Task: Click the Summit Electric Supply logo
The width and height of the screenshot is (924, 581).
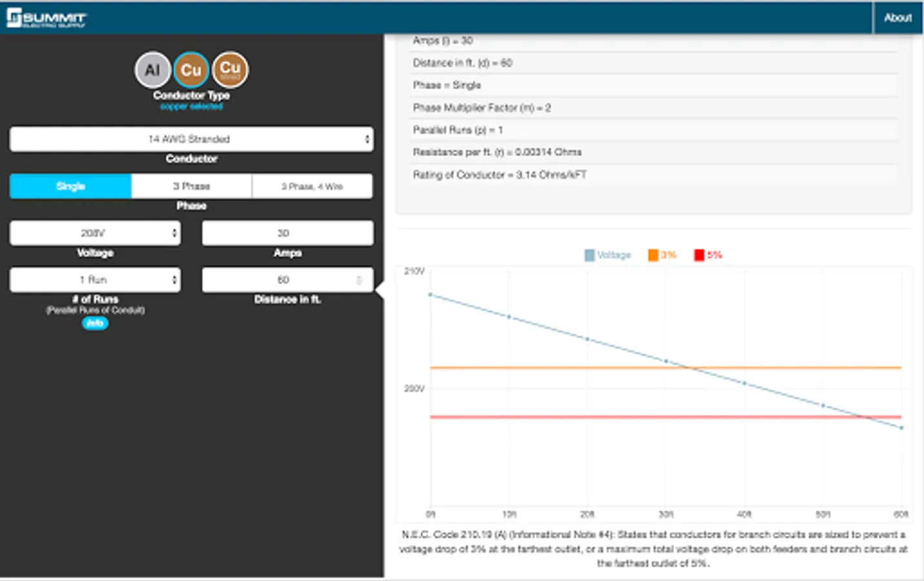Action: (46, 18)
